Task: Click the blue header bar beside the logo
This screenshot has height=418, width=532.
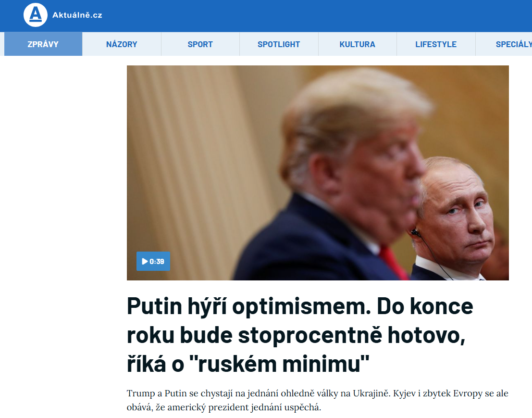Action: pos(317,15)
